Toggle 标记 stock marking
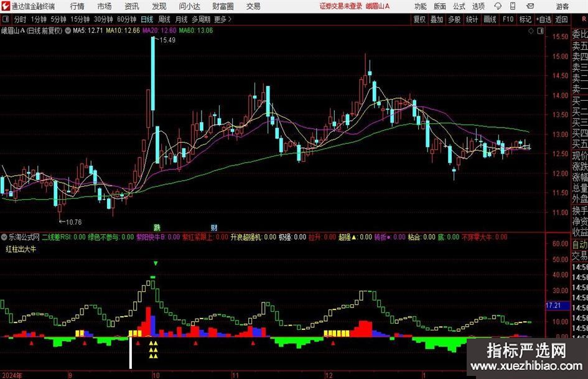This screenshot has height=379, width=588. click(525, 19)
